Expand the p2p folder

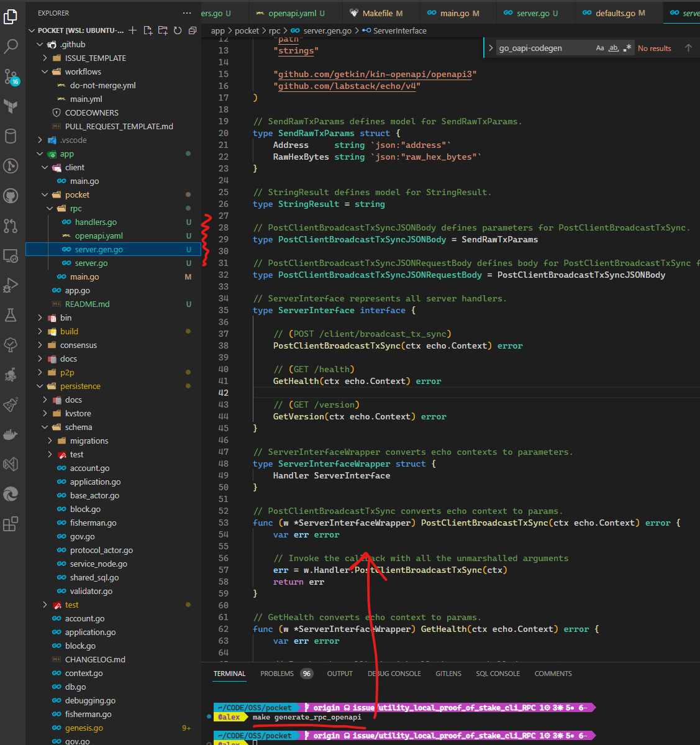pos(40,373)
